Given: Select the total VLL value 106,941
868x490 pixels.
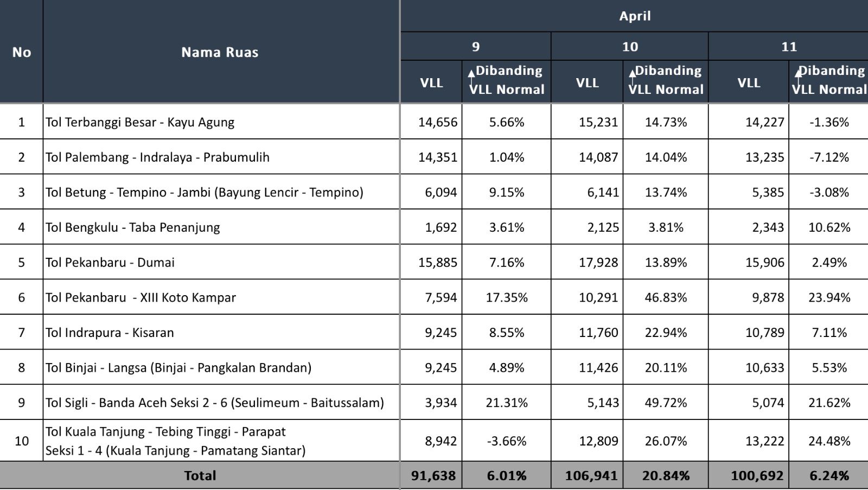Looking at the screenshot, I should (591, 476).
